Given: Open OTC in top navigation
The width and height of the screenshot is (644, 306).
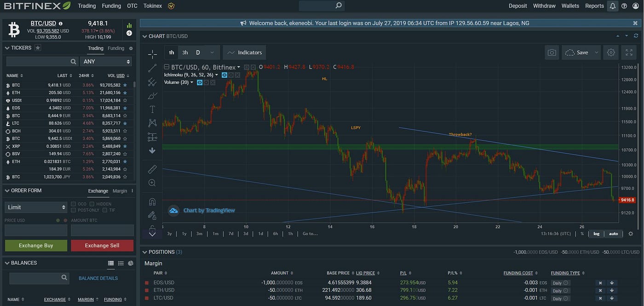Looking at the screenshot, I should 132,6.
